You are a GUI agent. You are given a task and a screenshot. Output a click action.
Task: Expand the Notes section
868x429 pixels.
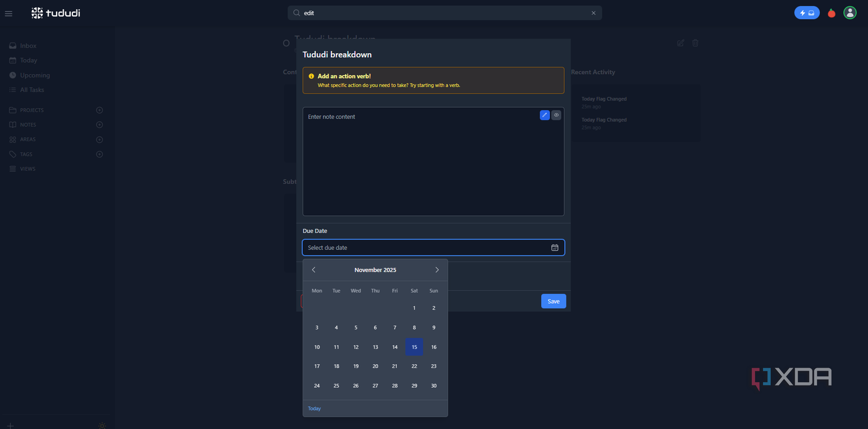click(28, 124)
